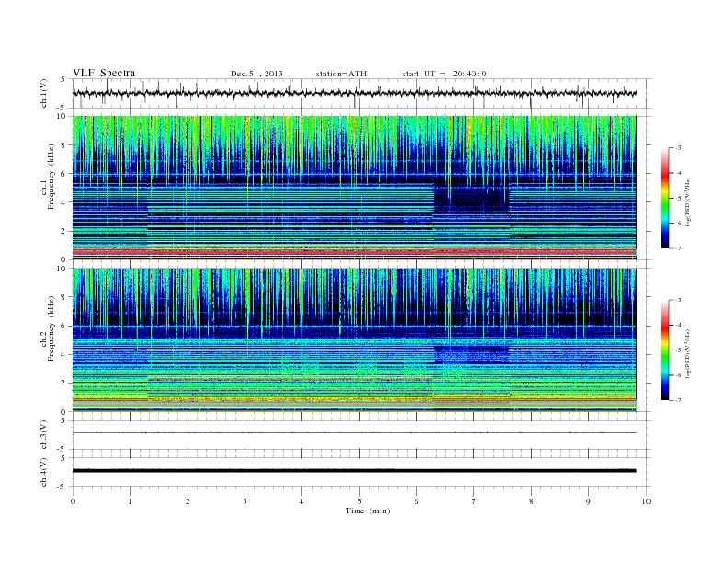Click the dark quiet patch in ch.1 spectrogram
Screen dimensions: 728x563
(x=472, y=199)
